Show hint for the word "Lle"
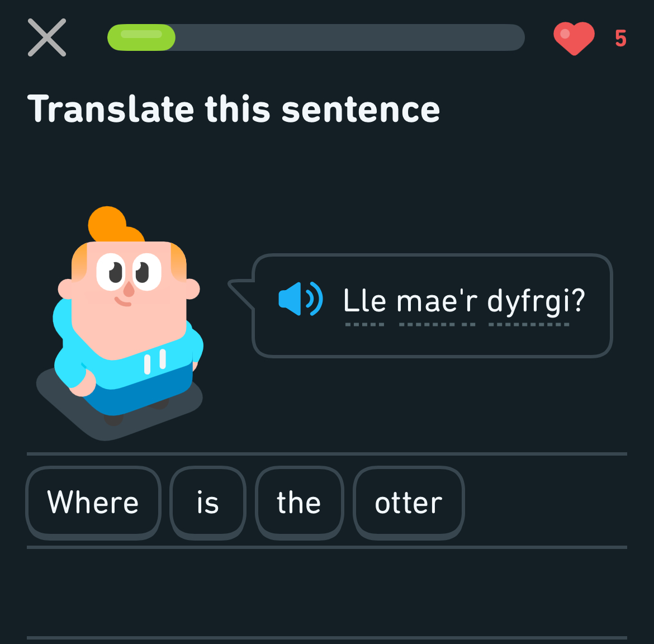This screenshot has width=654, height=644. click(364, 301)
